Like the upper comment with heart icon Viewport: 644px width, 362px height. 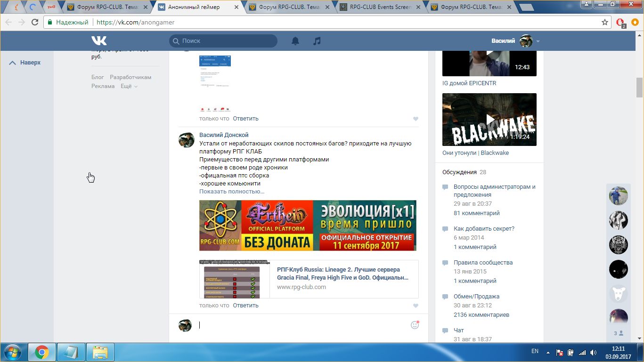click(x=416, y=119)
